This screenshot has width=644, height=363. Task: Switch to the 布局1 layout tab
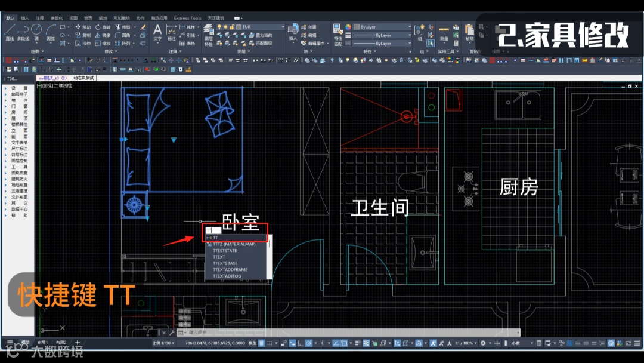pyautogui.click(x=42, y=343)
